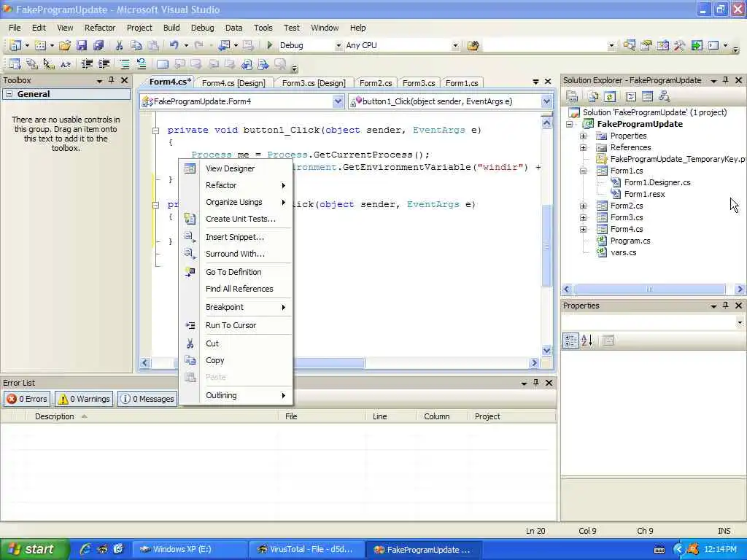Click the Toggle Bookmark toolbar icon
The width and height of the screenshot is (747, 560).
pyautogui.click(x=163, y=64)
